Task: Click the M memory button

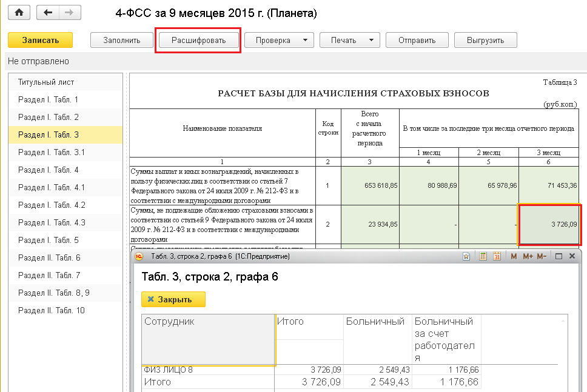Action: (x=514, y=256)
